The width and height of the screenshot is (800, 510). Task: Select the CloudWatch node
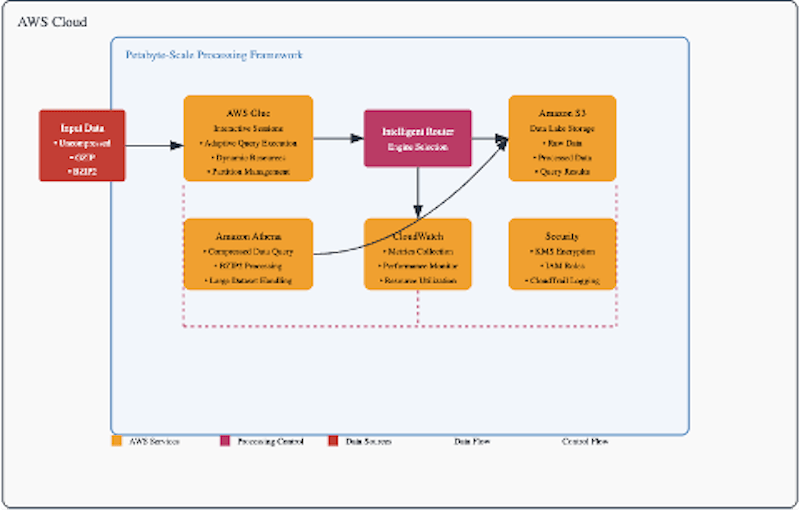click(417, 254)
